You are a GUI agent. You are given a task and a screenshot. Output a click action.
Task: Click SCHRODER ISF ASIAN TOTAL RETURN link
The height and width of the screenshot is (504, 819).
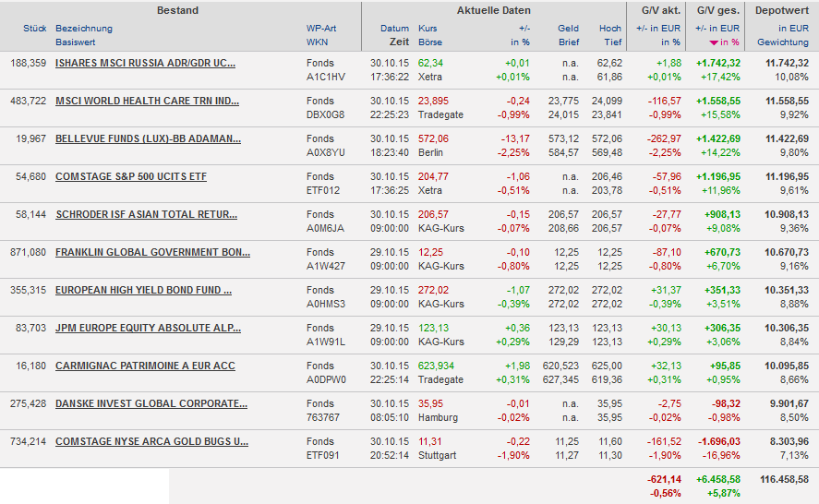point(146,214)
